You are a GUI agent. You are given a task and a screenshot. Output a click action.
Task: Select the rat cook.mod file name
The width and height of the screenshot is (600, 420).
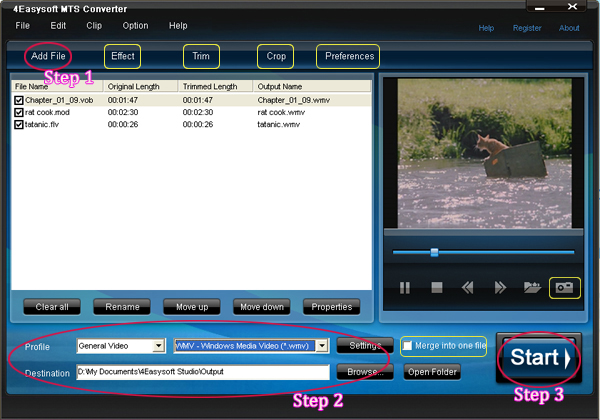(47, 112)
